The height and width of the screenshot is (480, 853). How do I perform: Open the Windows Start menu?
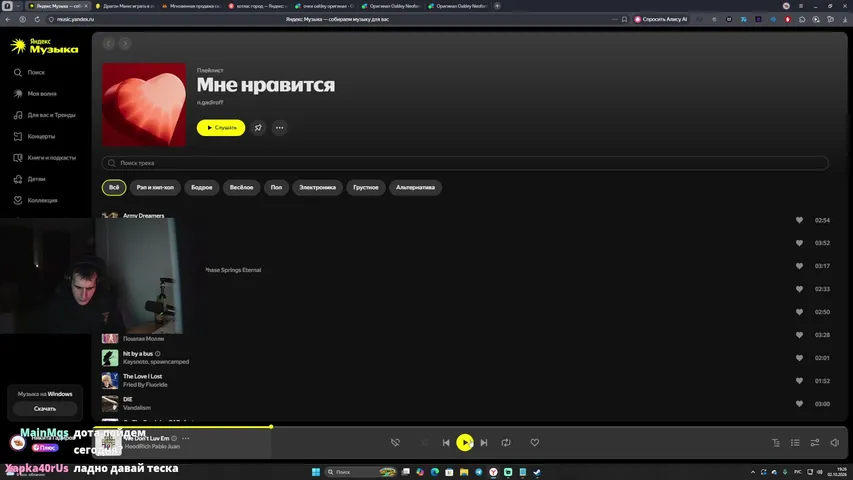click(x=316, y=472)
